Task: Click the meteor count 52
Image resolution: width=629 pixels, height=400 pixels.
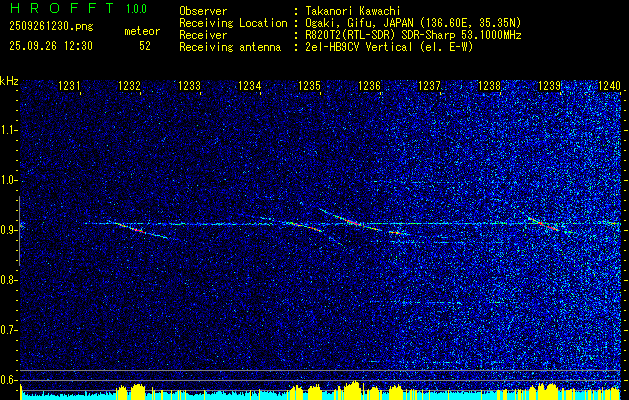Action: 145,46
